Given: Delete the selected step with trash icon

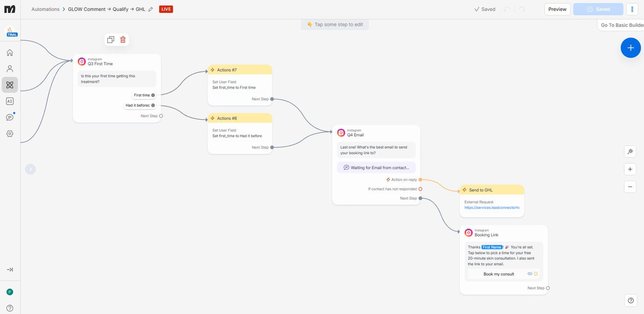Looking at the screenshot, I should point(123,39).
